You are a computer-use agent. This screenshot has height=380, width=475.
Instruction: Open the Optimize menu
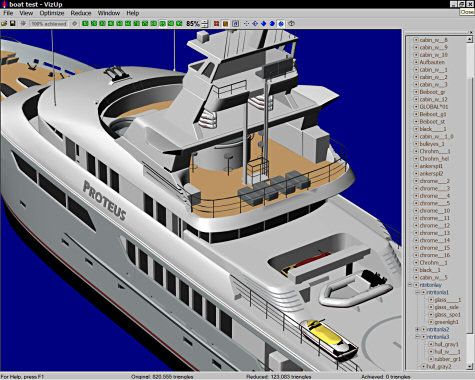[52, 13]
